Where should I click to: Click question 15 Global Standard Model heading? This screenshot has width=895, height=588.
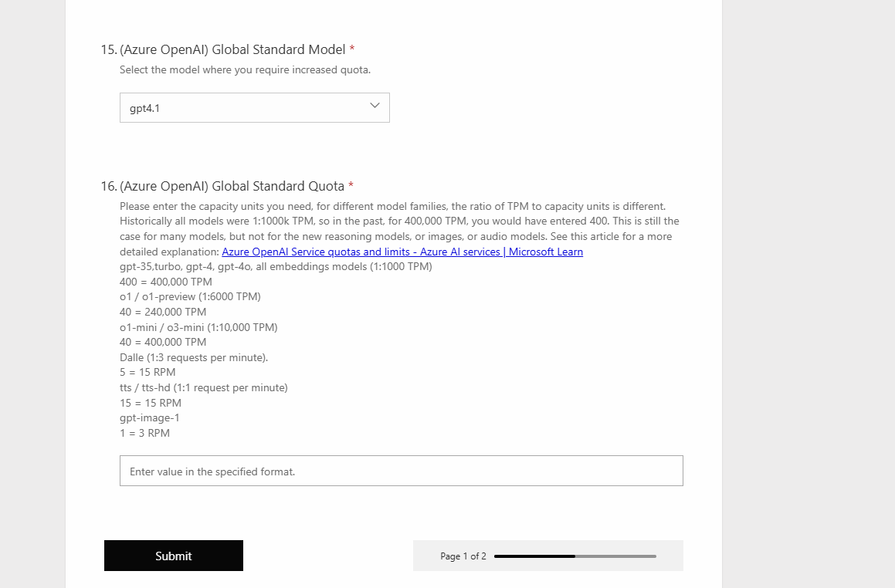click(223, 49)
